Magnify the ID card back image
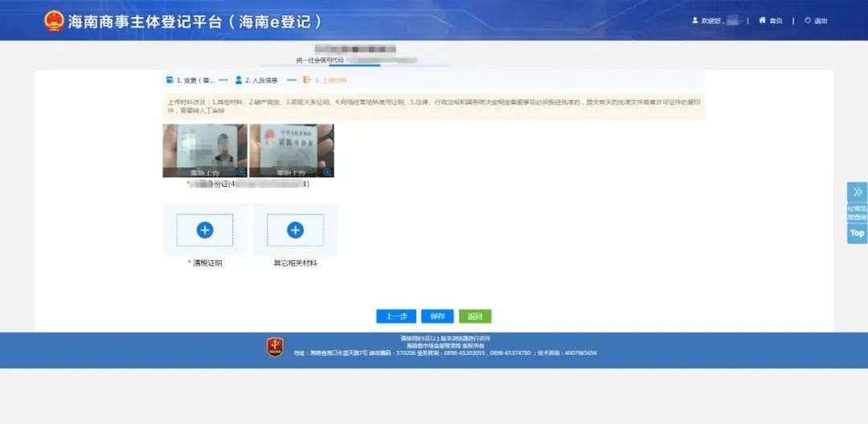This screenshot has height=424, width=868. [x=328, y=172]
